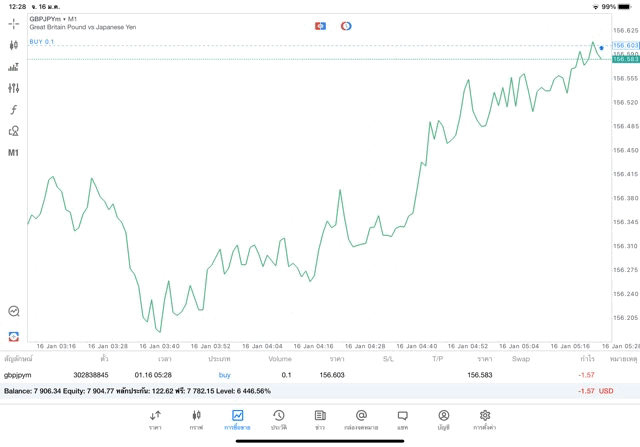This screenshot has width=640, height=447.
Task: Tap the 156.603 entry price tag on axis
Action: point(625,45)
